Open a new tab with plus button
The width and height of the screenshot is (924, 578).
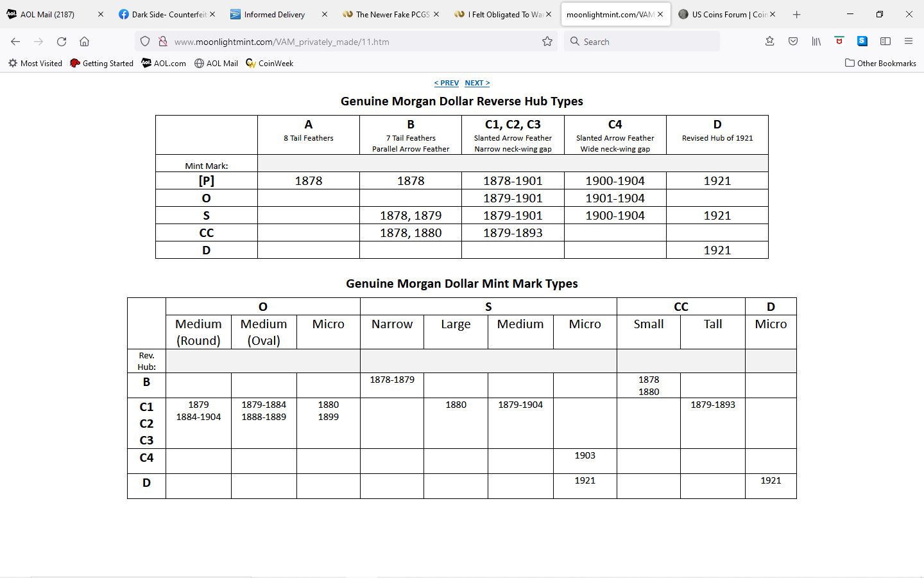(796, 14)
